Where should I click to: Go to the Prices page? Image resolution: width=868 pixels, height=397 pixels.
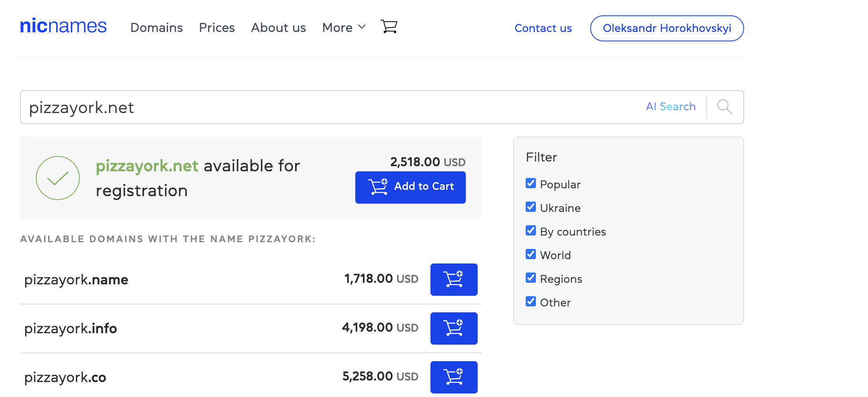pyautogui.click(x=217, y=28)
